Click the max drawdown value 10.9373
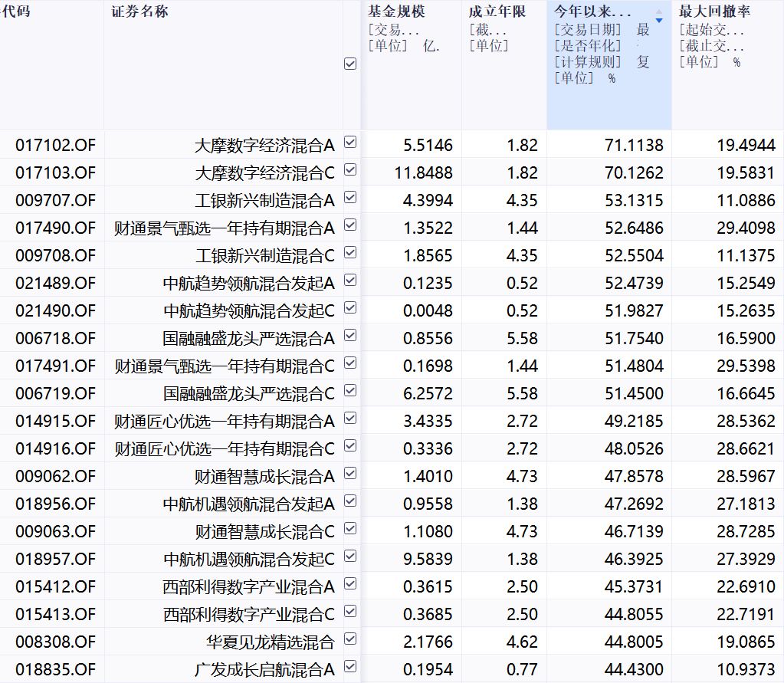Image resolution: width=784 pixels, height=683 pixels. pos(746,669)
